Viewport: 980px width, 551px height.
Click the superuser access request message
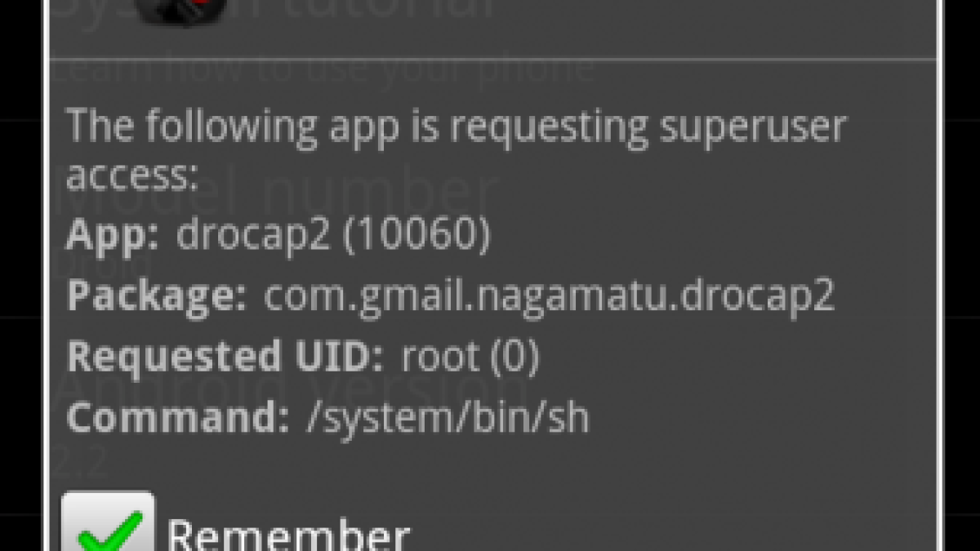(457, 149)
